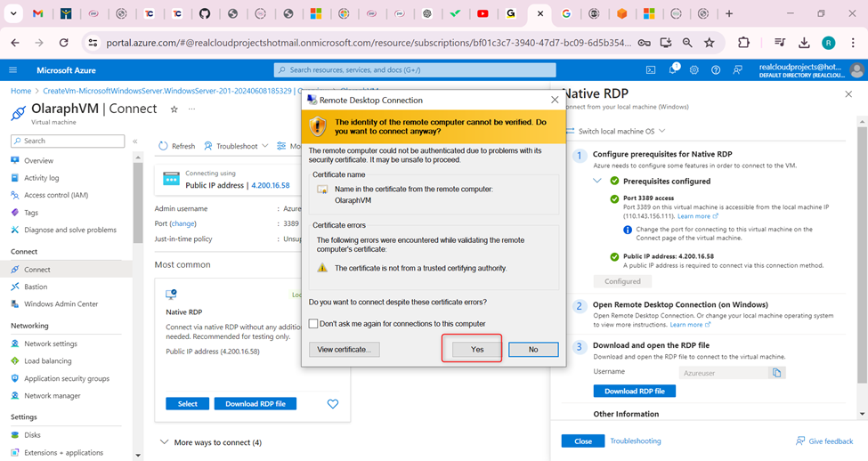Click the Azure search resources field
Screen dimensions: 868x461
(x=415, y=70)
